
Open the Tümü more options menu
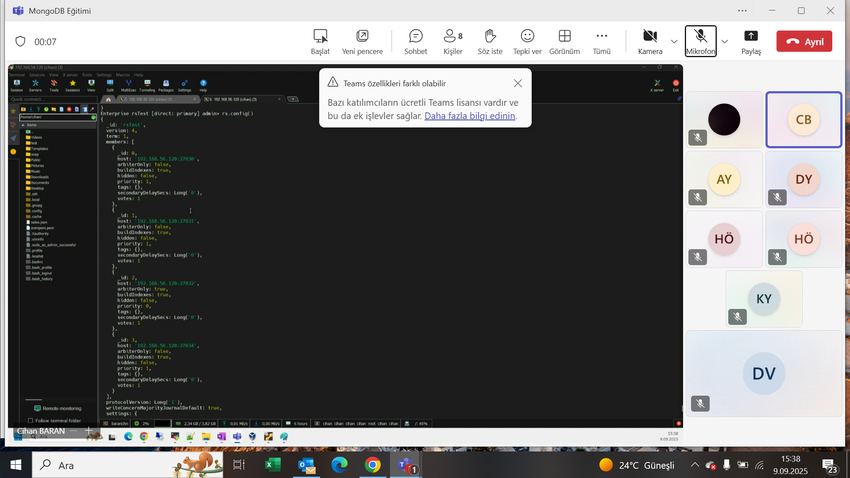(x=601, y=42)
